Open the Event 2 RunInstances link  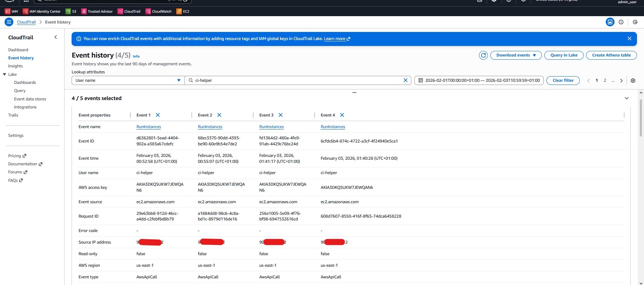[210, 127]
